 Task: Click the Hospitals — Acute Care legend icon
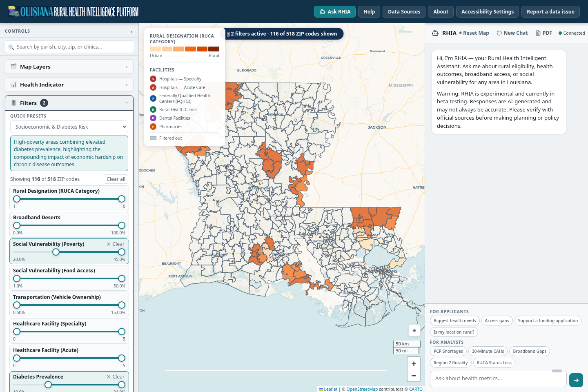click(x=153, y=87)
